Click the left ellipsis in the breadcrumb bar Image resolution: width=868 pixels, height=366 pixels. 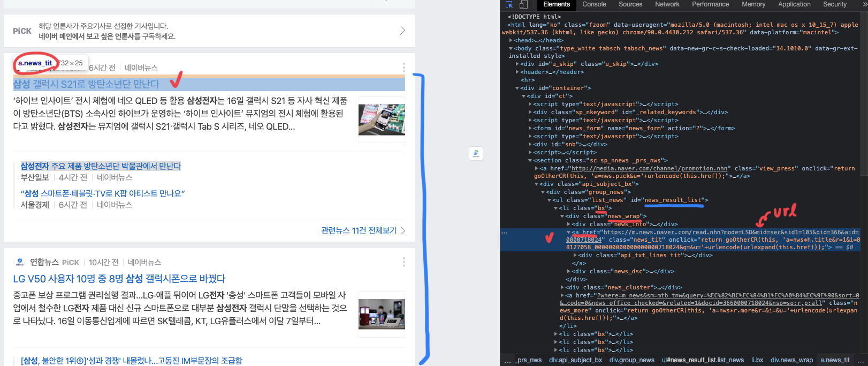coord(508,361)
